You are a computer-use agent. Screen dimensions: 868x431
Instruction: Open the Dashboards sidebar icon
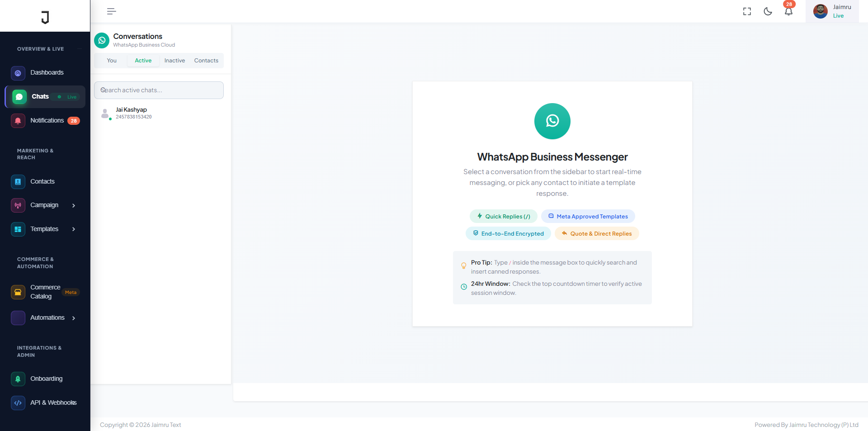coord(18,73)
